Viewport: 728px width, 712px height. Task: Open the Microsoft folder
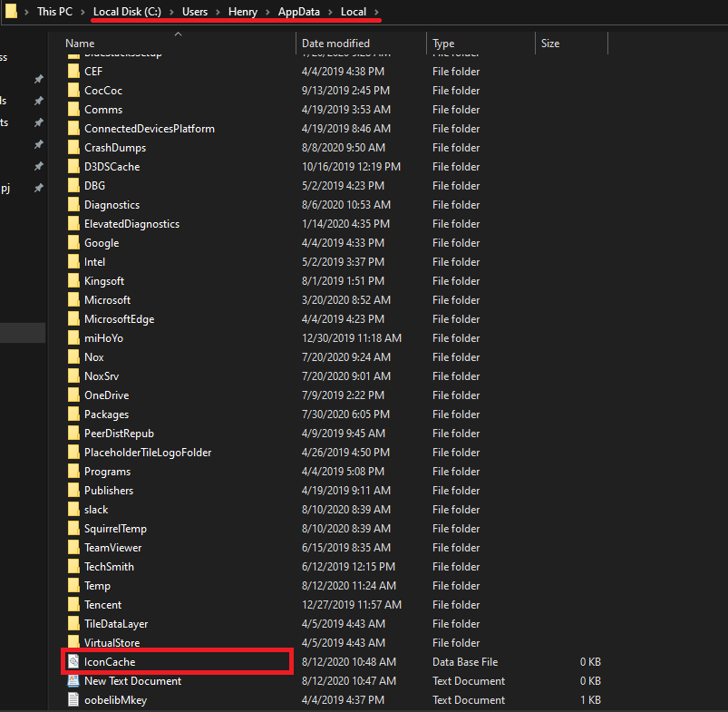click(108, 299)
